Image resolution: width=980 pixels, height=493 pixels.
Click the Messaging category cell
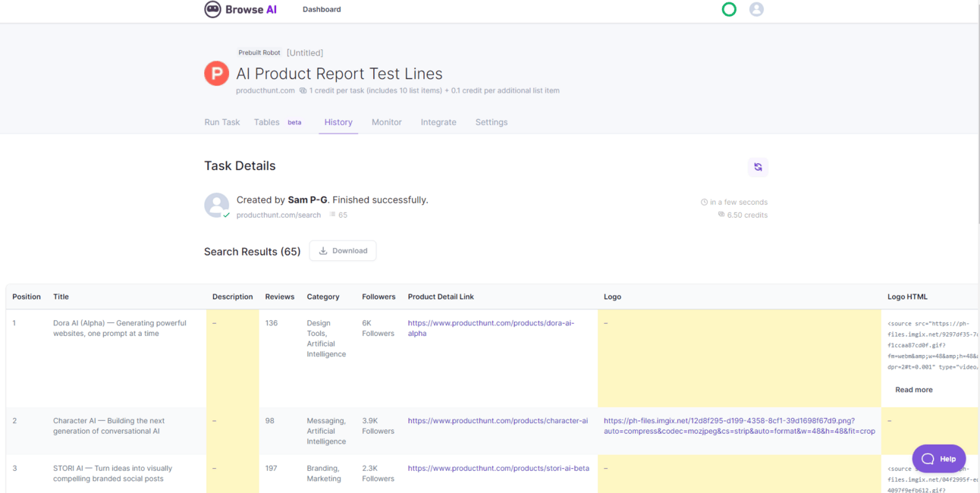point(326,432)
